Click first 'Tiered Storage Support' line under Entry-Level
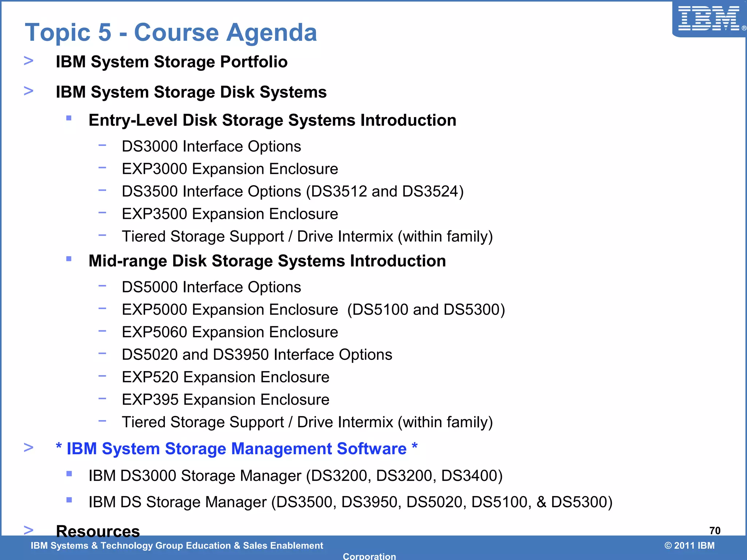The width and height of the screenshot is (747, 560). click(x=307, y=237)
